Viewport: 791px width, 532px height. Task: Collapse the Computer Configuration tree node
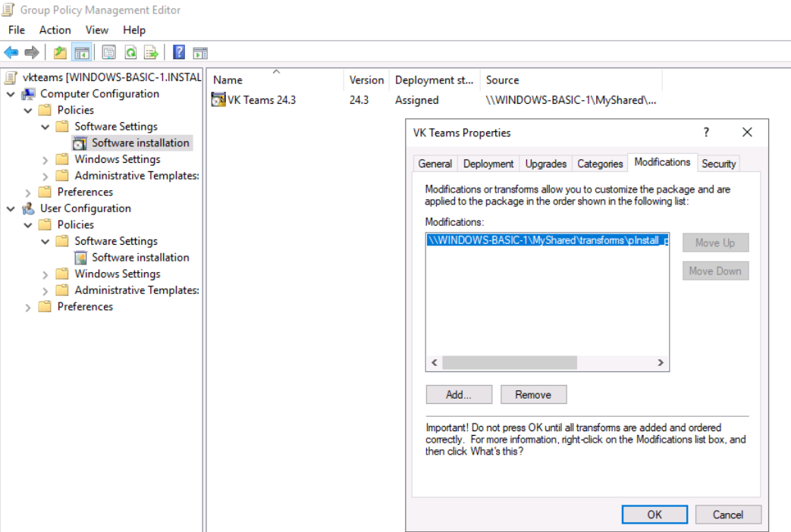(11, 94)
